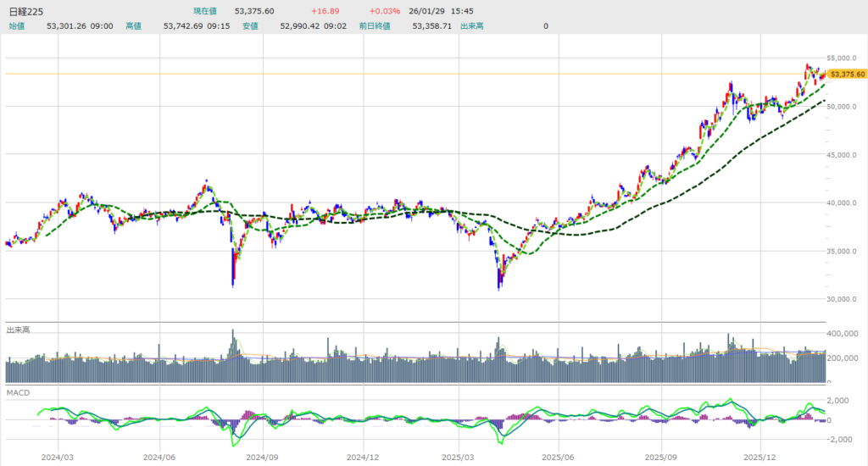
Task: Click the 2024/03 date axis marker
Action: point(58,457)
